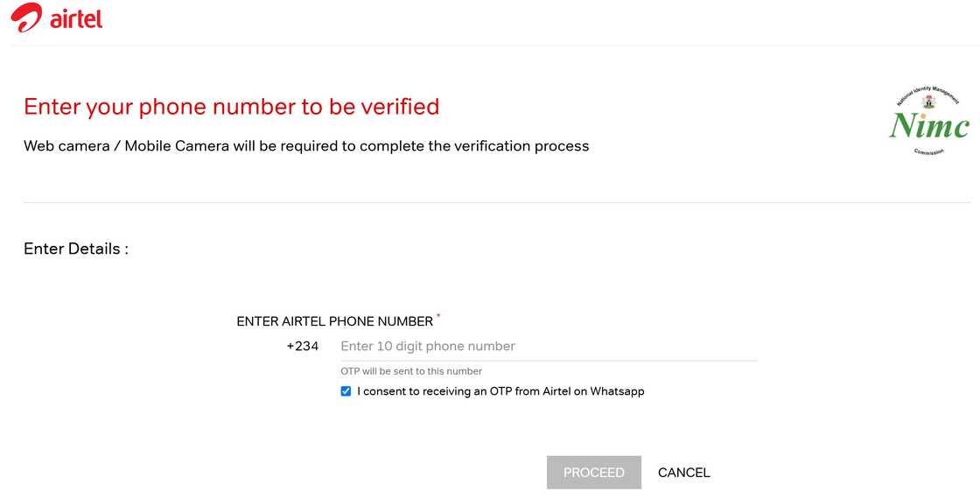The width and height of the screenshot is (980, 499).
Task: Click the 'Enter Details :' section heading
Action: (x=76, y=249)
